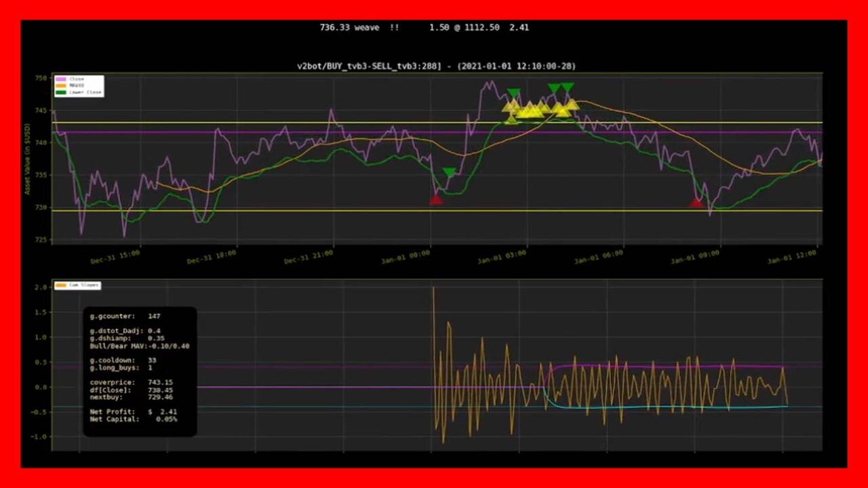Viewport: 868px width, 488px height.
Task: Select the orange moving-average legend swatch
Action: pyautogui.click(x=62, y=85)
